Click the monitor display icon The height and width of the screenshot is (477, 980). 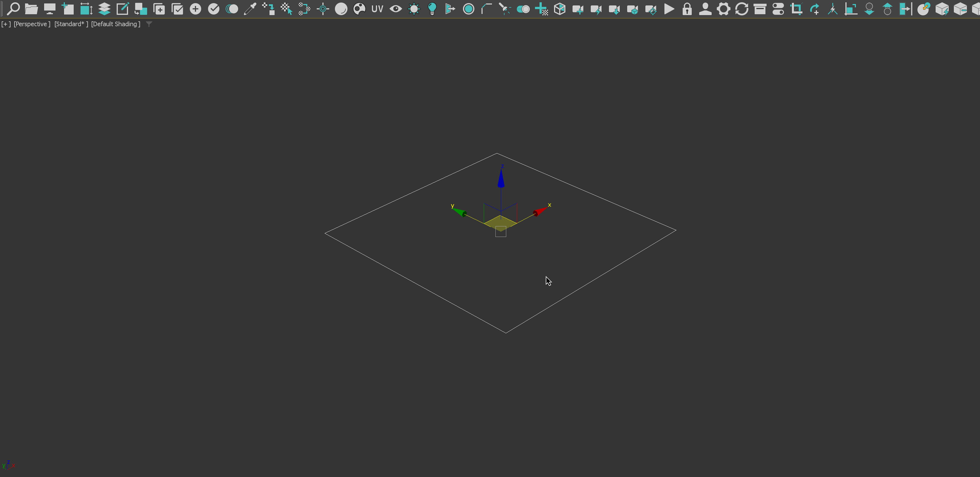50,8
